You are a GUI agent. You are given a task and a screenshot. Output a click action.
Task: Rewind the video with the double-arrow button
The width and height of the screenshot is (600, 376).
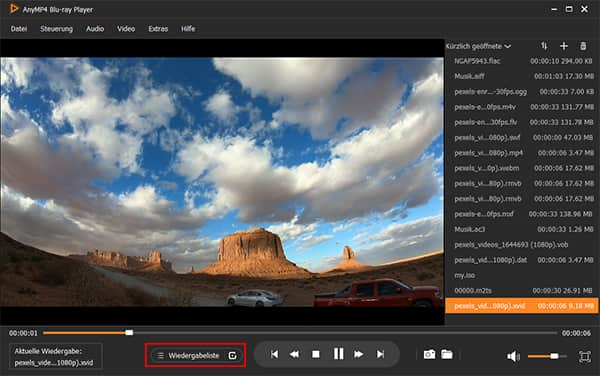tap(295, 354)
